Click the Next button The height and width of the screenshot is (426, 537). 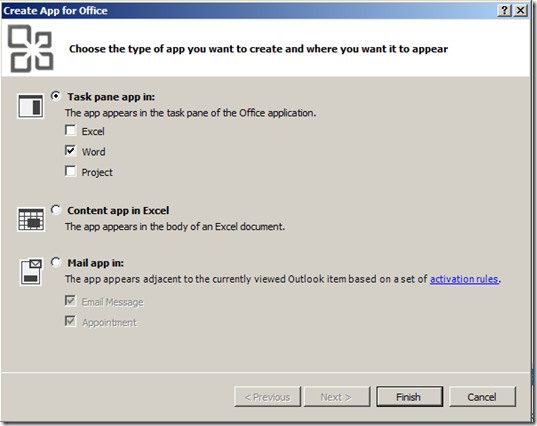(337, 397)
